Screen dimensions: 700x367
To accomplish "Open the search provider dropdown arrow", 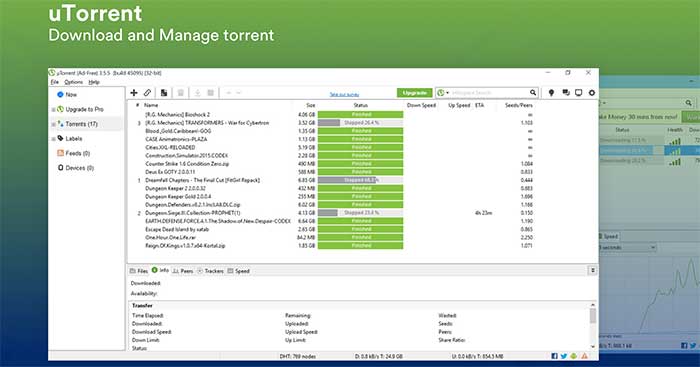I will (448, 92).
